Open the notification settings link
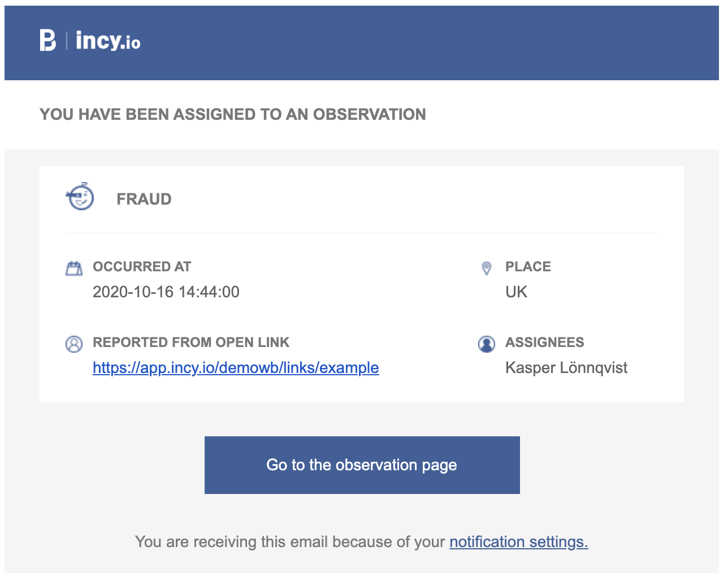Viewport: 728px width, 581px height. point(518,542)
